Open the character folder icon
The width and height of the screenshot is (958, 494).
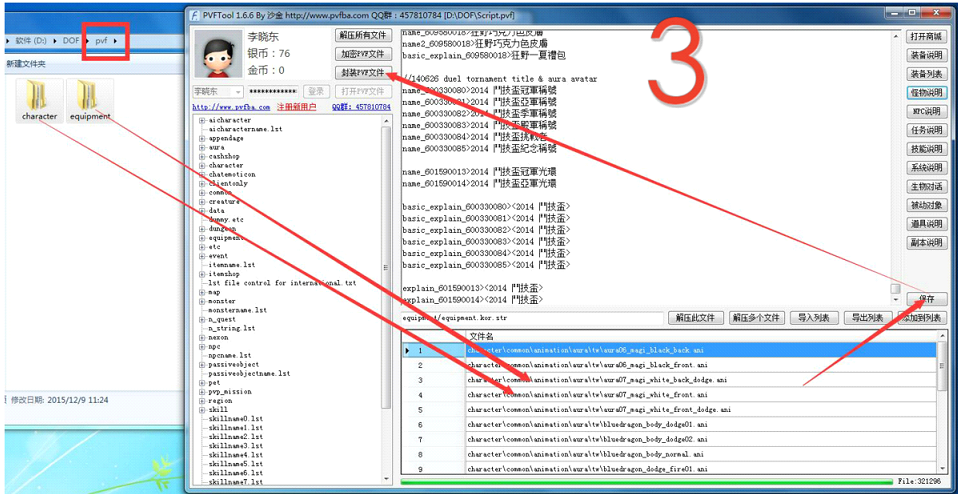tap(40, 96)
